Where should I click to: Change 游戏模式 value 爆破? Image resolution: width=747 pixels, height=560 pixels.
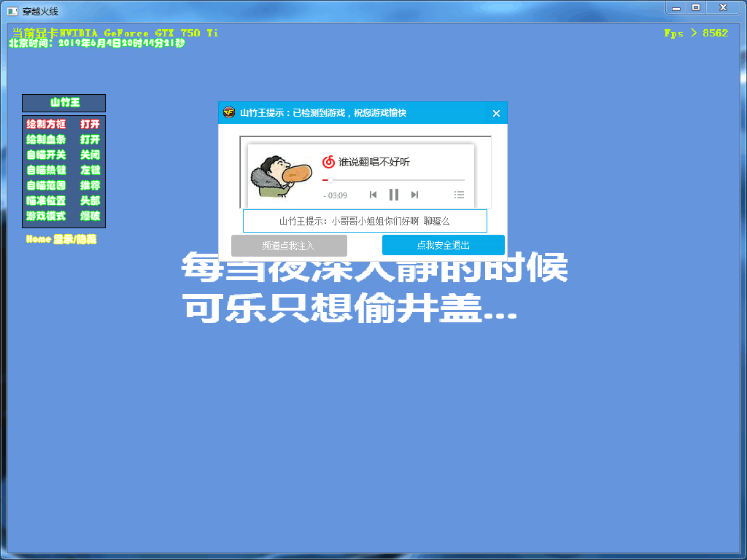coord(90,216)
